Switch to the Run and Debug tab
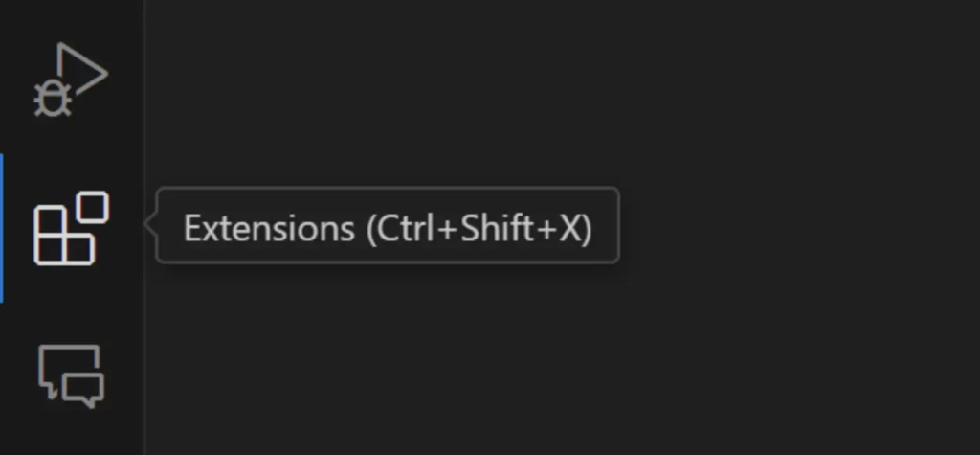 click(70, 80)
